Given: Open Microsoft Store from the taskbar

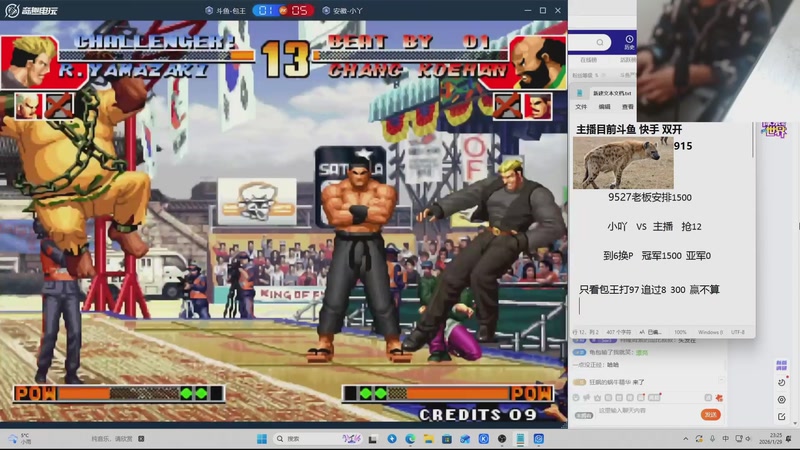Looking at the screenshot, I should (x=447, y=439).
